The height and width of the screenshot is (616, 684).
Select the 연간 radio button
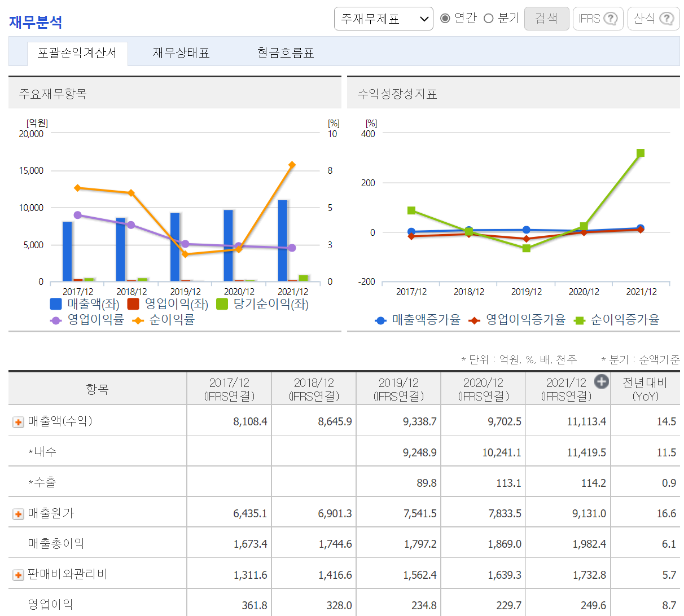click(x=445, y=19)
